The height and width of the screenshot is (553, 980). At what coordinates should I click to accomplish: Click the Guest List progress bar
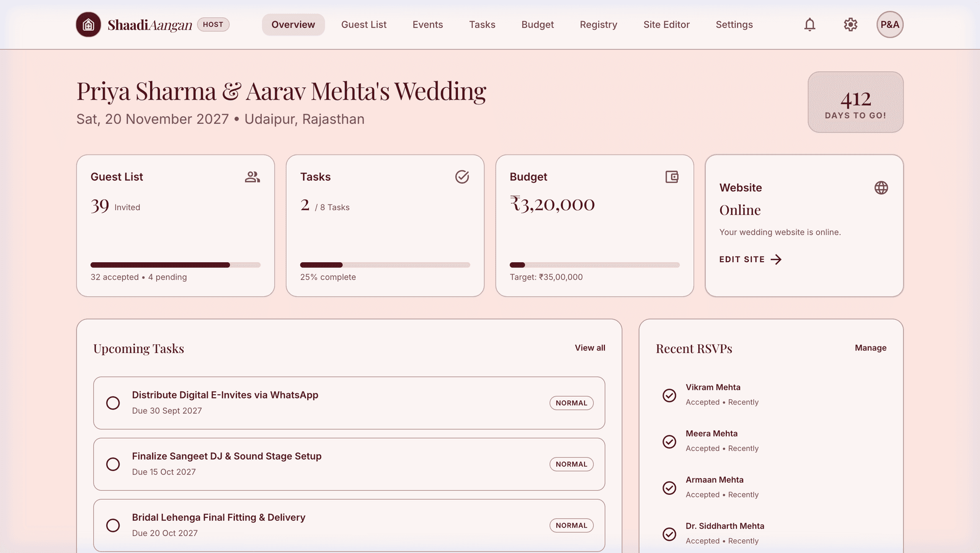point(176,265)
